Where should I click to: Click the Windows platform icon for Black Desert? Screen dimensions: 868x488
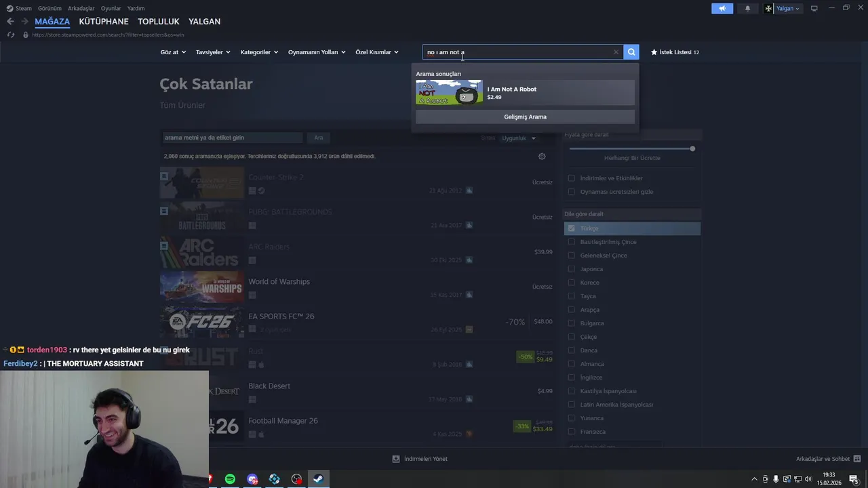pyautogui.click(x=252, y=399)
